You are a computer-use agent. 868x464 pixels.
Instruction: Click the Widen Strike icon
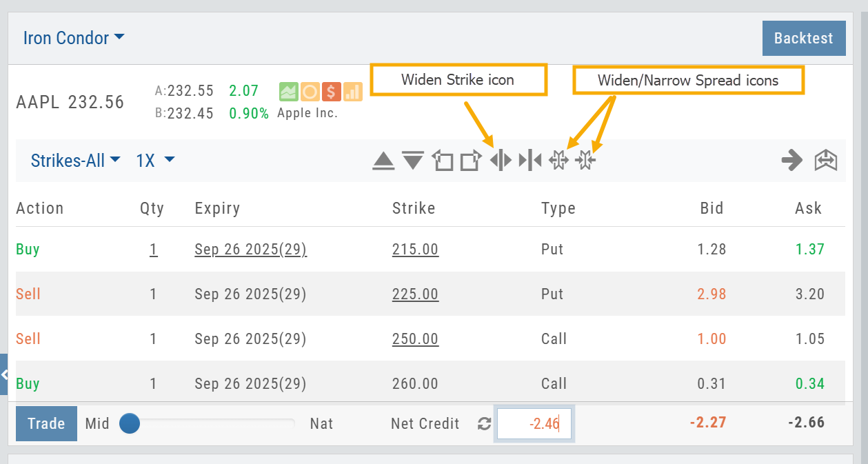click(x=501, y=161)
